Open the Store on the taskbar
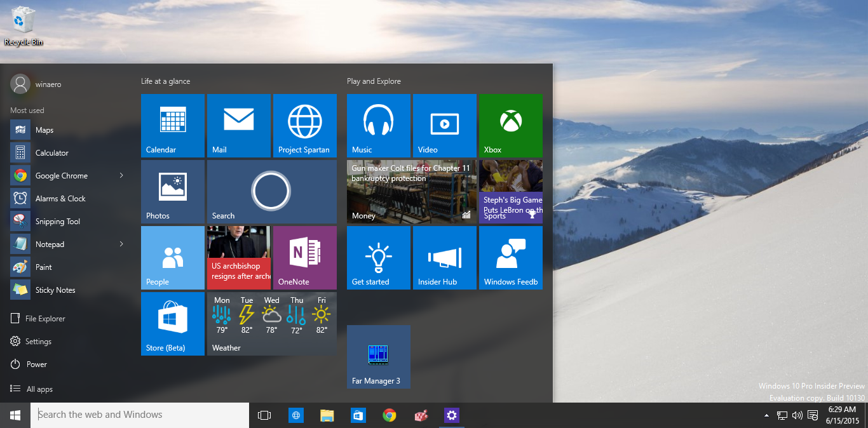Image resolution: width=868 pixels, height=428 pixels. (x=358, y=415)
